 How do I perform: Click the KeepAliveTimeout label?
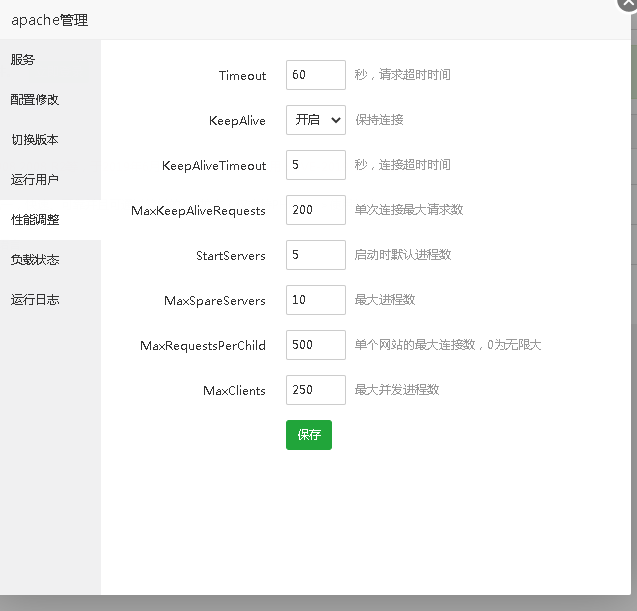point(214,166)
